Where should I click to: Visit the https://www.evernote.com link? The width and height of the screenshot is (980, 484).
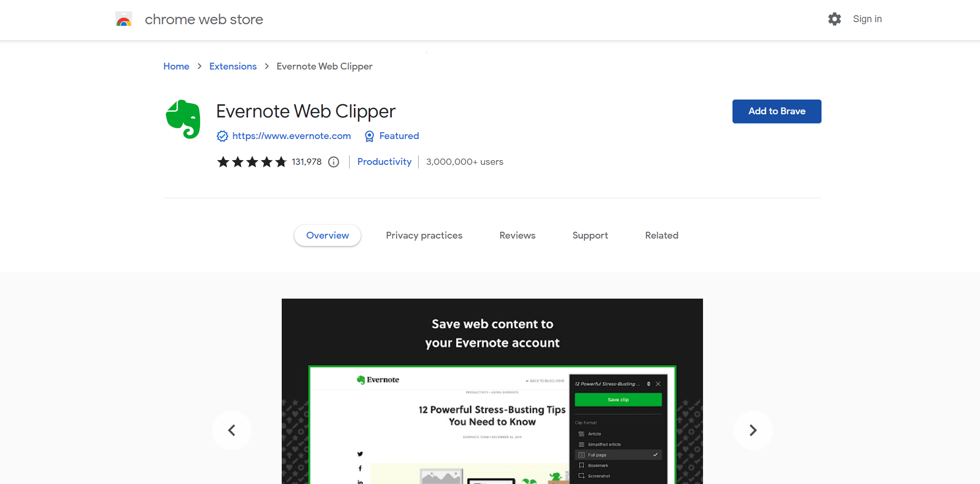[291, 136]
